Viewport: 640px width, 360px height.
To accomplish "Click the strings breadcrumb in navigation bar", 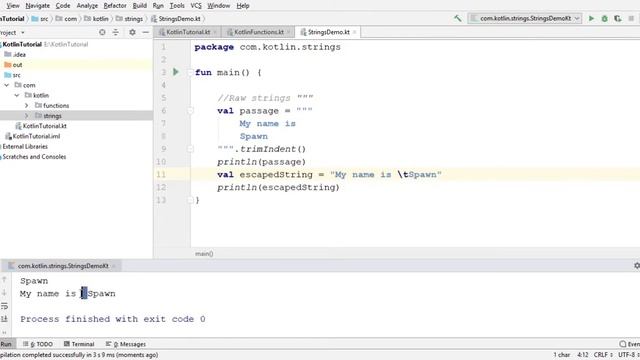I will point(129,19).
